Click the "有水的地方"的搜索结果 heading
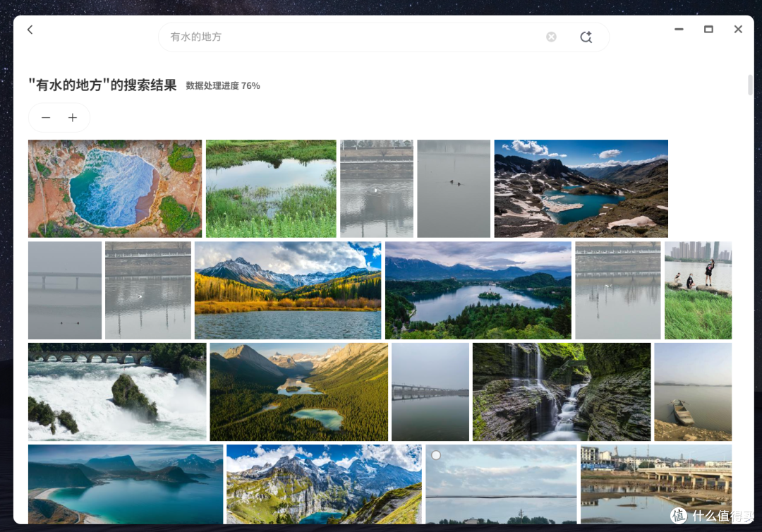 (102, 85)
